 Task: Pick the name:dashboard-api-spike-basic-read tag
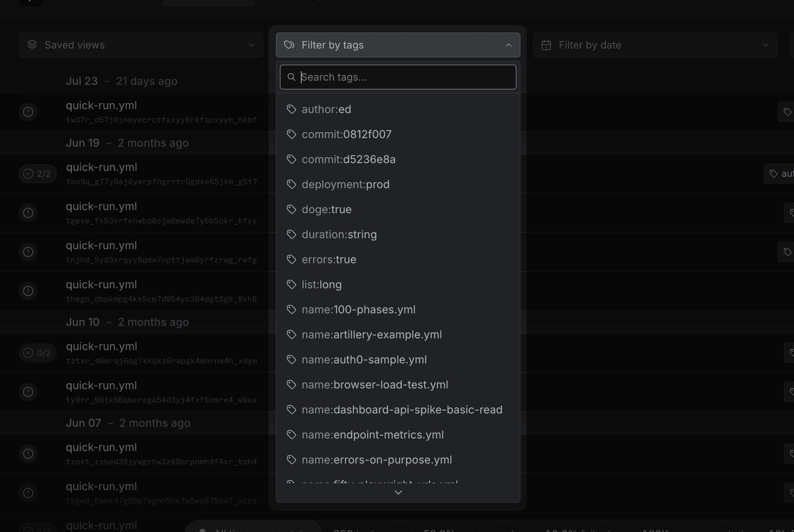pos(398,410)
